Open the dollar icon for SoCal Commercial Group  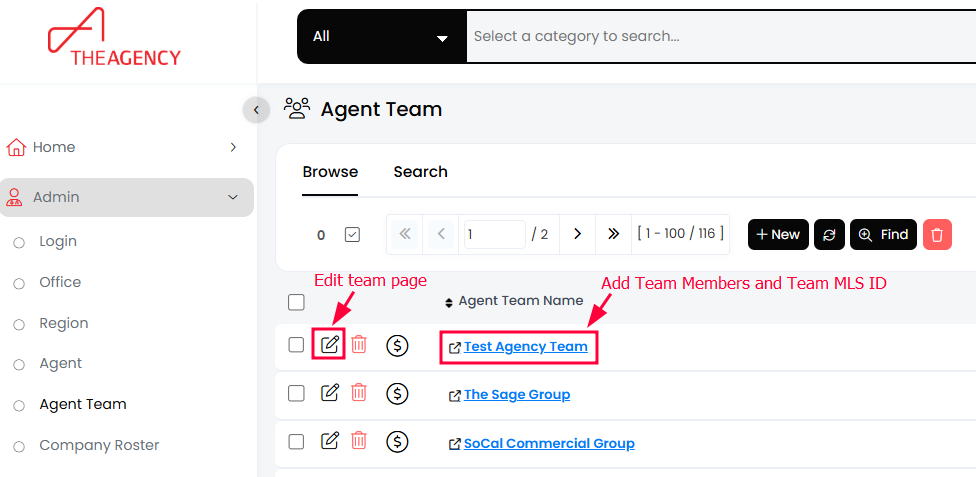[397, 442]
